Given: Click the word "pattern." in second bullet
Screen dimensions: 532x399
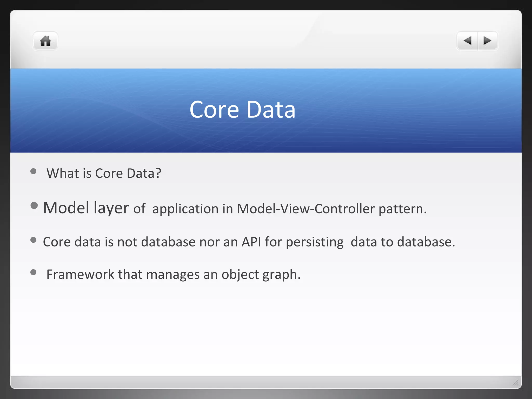Looking at the screenshot, I should click(x=403, y=209).
